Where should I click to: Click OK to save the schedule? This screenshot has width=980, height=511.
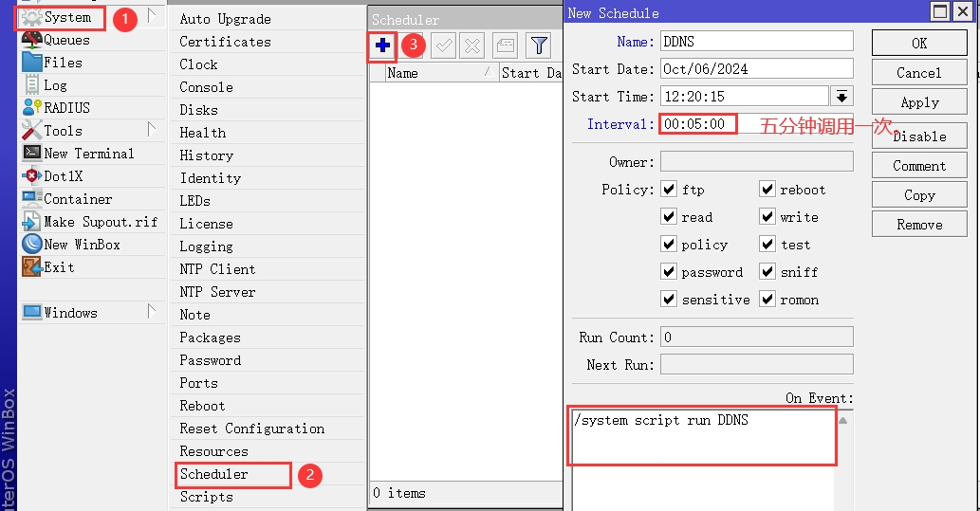pos(918,44)
